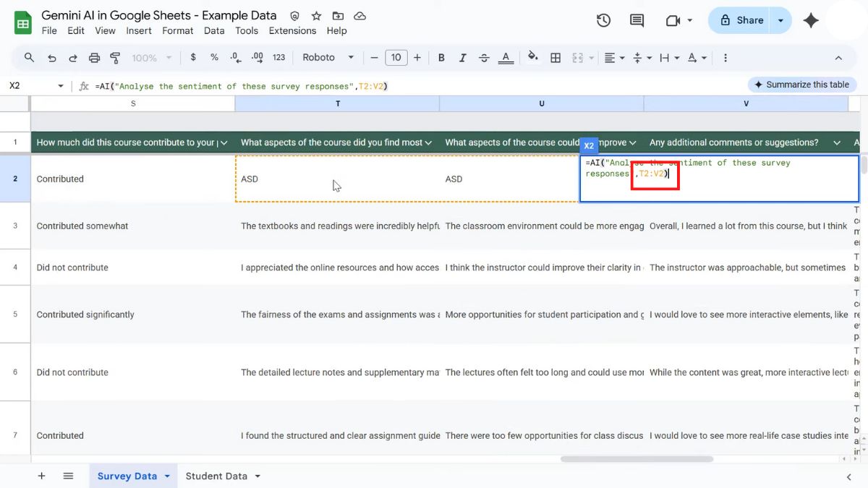Screen dimensions: 868x488
Task: Open the Roboto font dropdown
Action: 328,58
